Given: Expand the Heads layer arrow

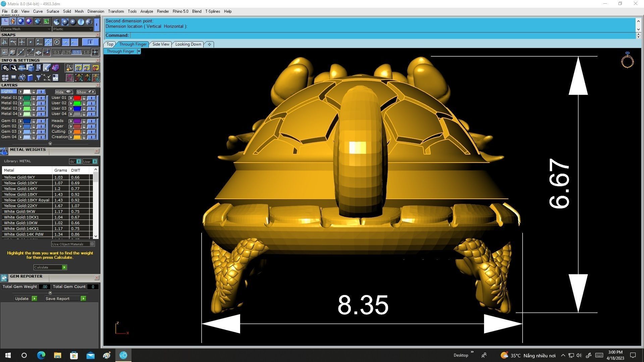Looking at the screenshot, I should [71, 121].
